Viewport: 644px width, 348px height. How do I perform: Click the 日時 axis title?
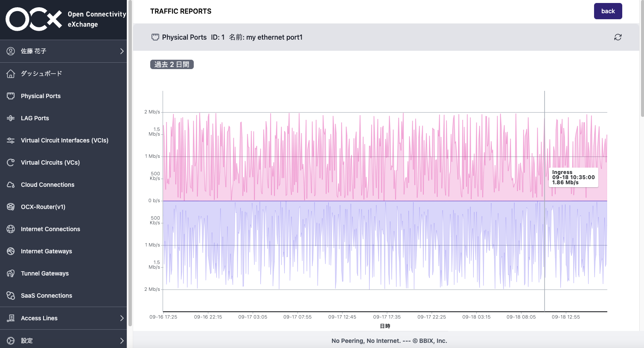[x=385, y=326]
